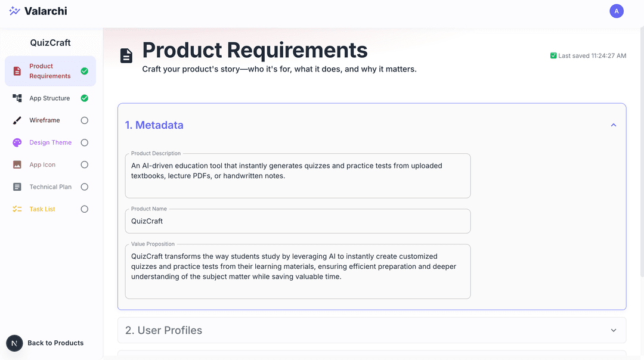Expand the User Profiles section
Viewport: 644px width, 360px height.
(613, 330)
